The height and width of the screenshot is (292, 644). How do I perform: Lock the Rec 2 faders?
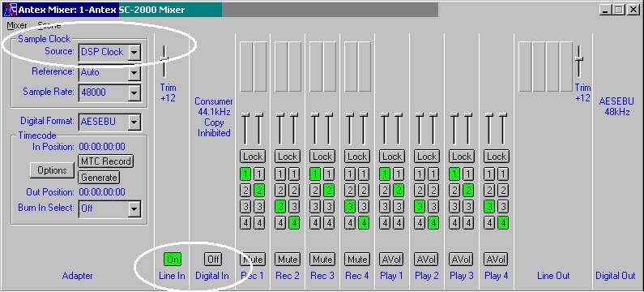(x=288, y=157)
